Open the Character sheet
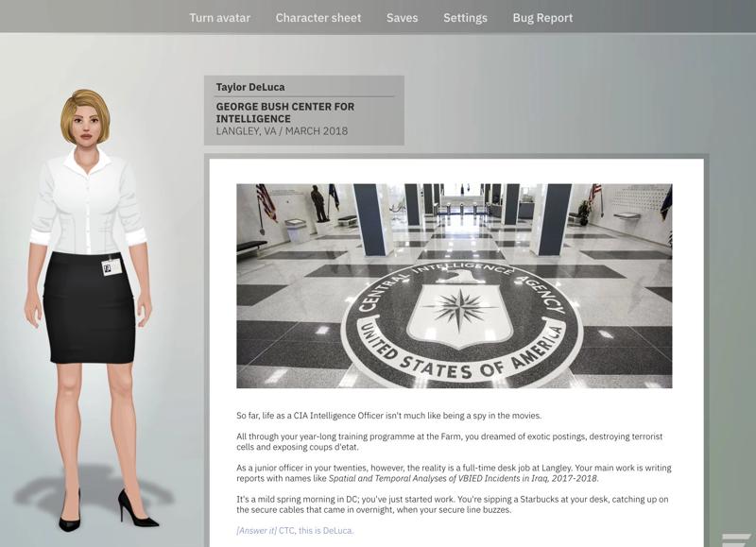The height and width of the screenshot is (547, 756). (x=318, y=18)
